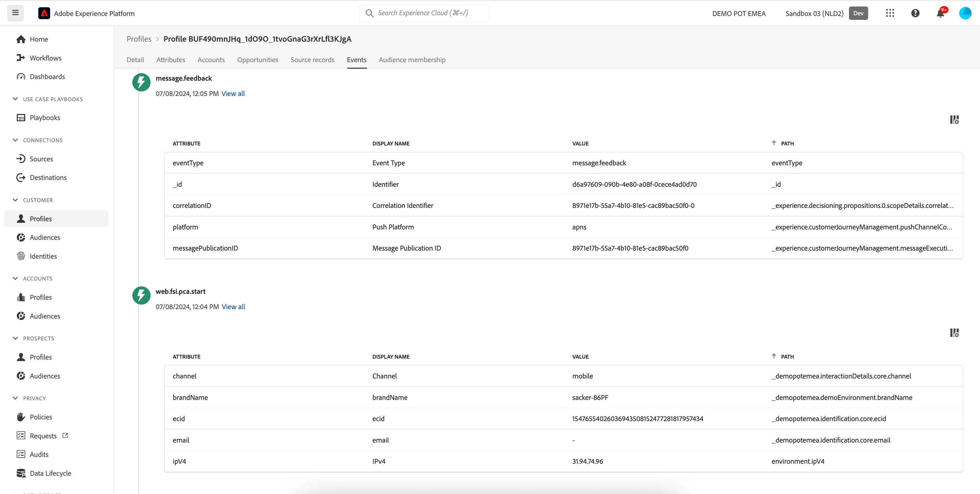Screen dimensions: 980x494
Task: Click the Adobe logo icon
Action: tap(44, 13)
